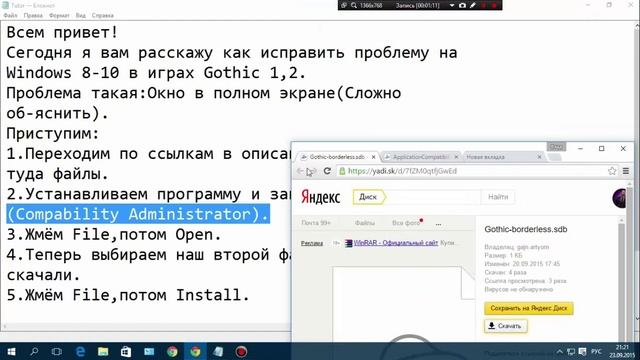This screenshot has height=360, width=640.
Task: Click the Yandex search input field
Action: [433, 197]
